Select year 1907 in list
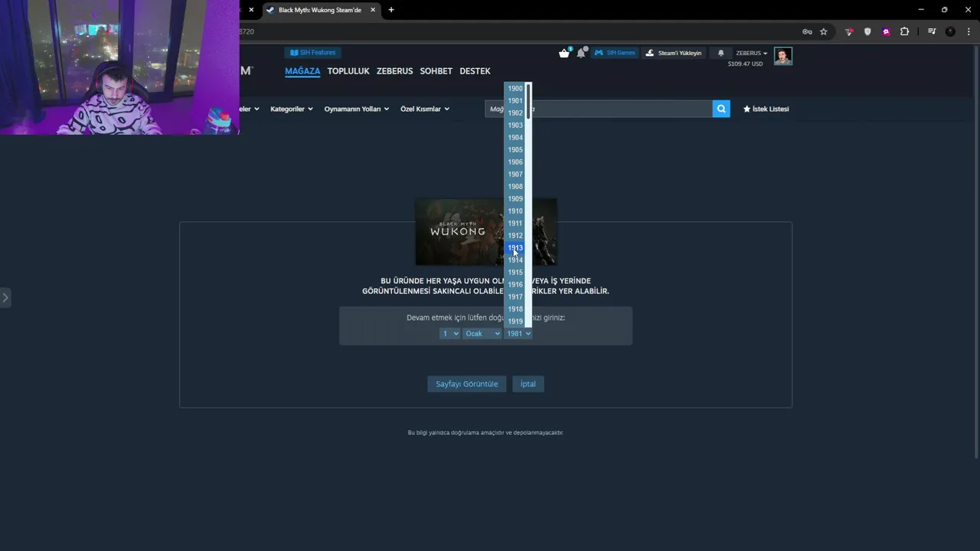The width and height of the screenshot is (980, 551). pyautogui.click(x=515, y=174)
